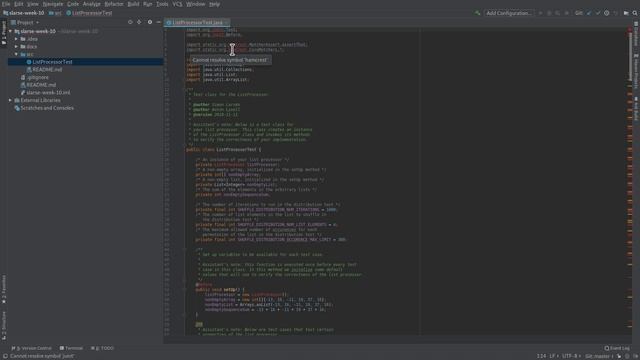Open the Window menu
640x360 pixels.
pos(196,4)
